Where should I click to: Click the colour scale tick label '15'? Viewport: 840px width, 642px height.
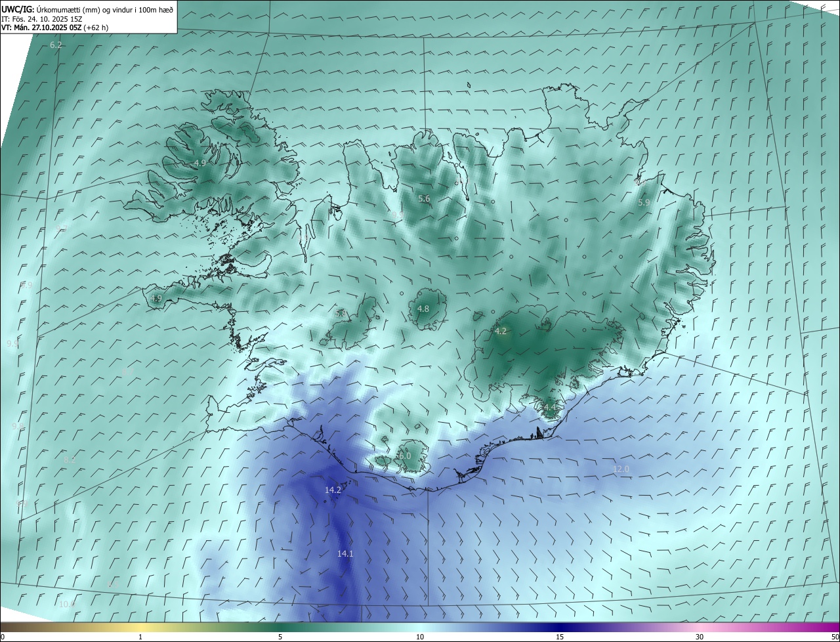(x=560, y=637)
